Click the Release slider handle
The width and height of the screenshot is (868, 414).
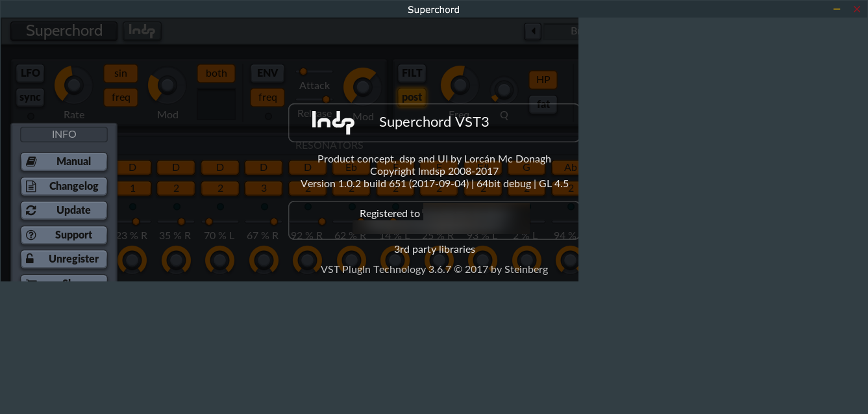click(326, 99)
